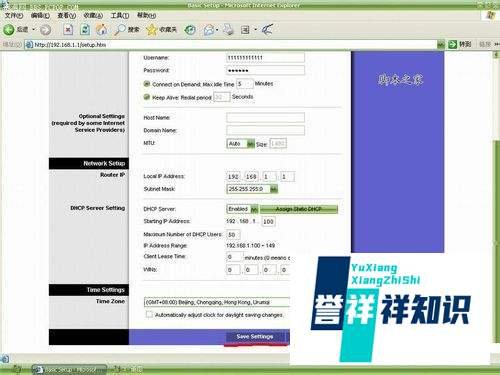This screenshot has width=500, height=375.
Task: Click the Edit page icon in toolbar
Action: click(x=245, y=30)
